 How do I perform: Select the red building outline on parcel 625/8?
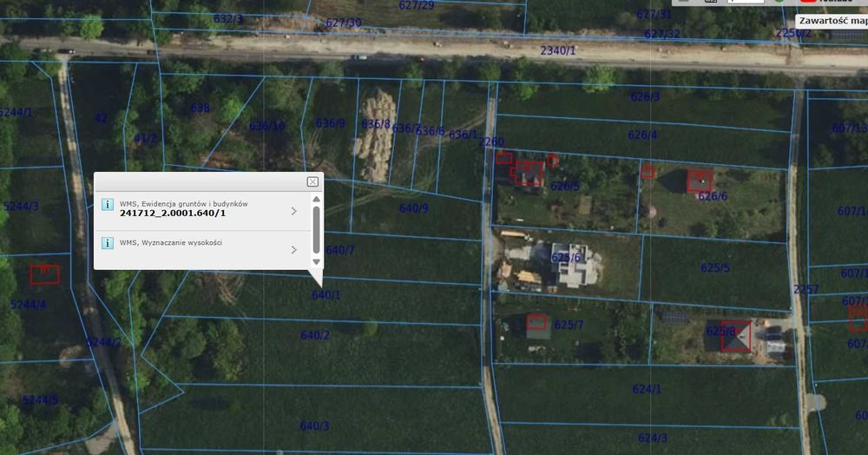736,336
